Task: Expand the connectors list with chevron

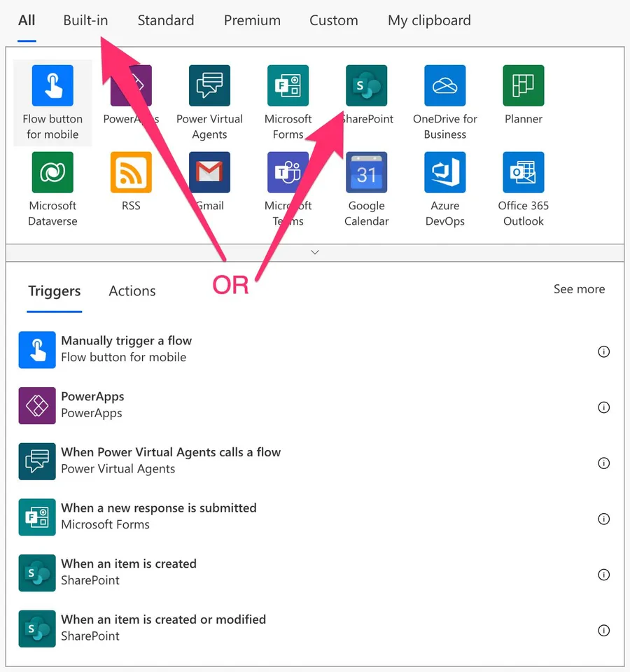Action: (x=315, y=252)
